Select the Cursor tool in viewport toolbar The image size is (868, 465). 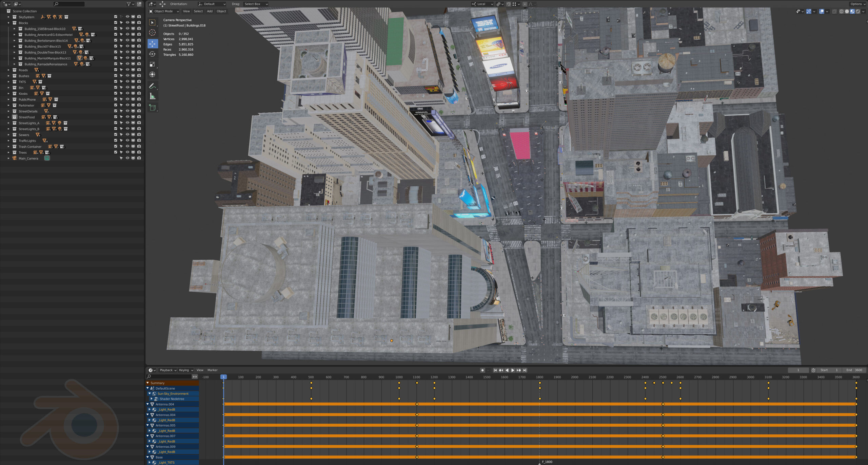pyautogui.click(x=152, y=33)
